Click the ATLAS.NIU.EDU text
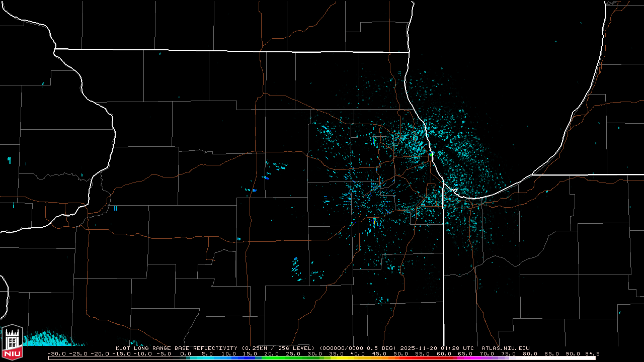Image resolution: width=644 pixels, height=362 pixels. click(x=505, y=348)
